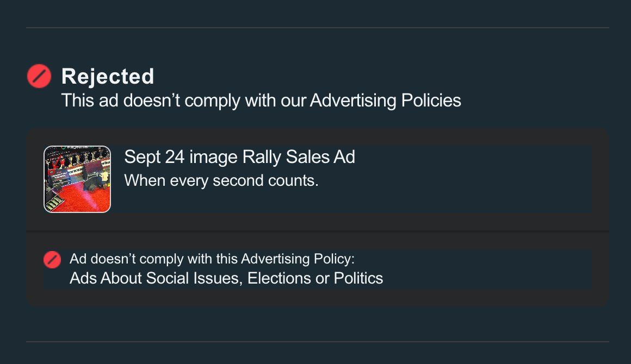This screenshot has width=631, height=364.
Task: Click "Ad doesn't comply with this Advertising Policy:" label
Action: 212,259
